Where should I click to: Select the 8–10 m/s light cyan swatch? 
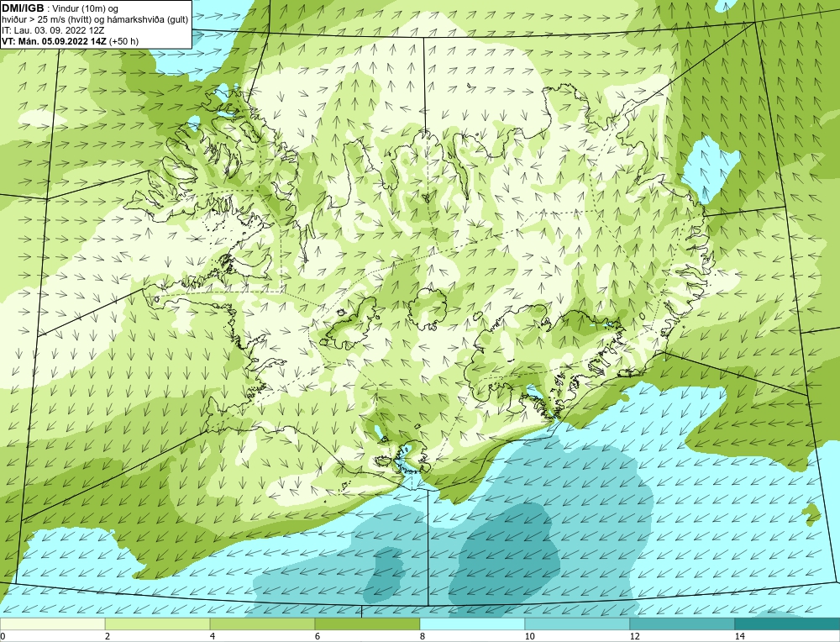[472, 624]
